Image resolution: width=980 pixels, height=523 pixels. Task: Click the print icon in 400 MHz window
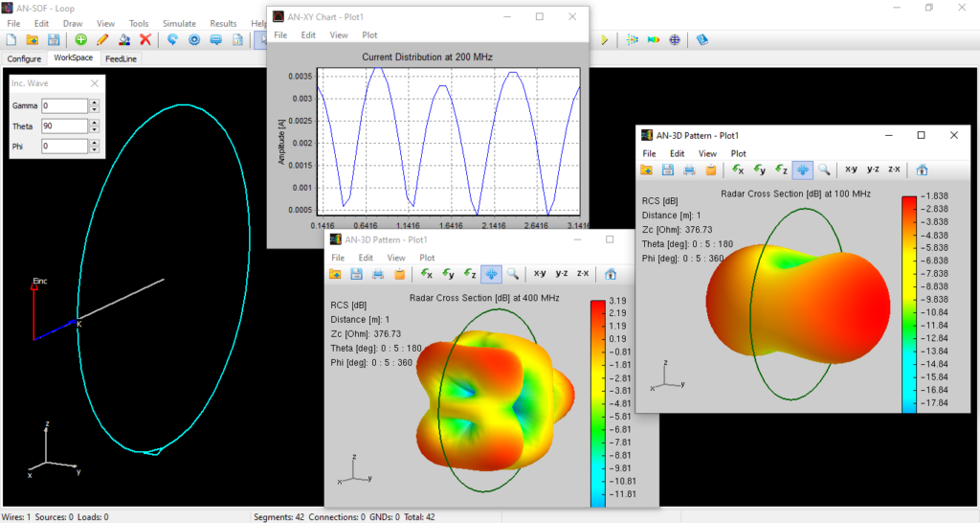pos(377,274)
